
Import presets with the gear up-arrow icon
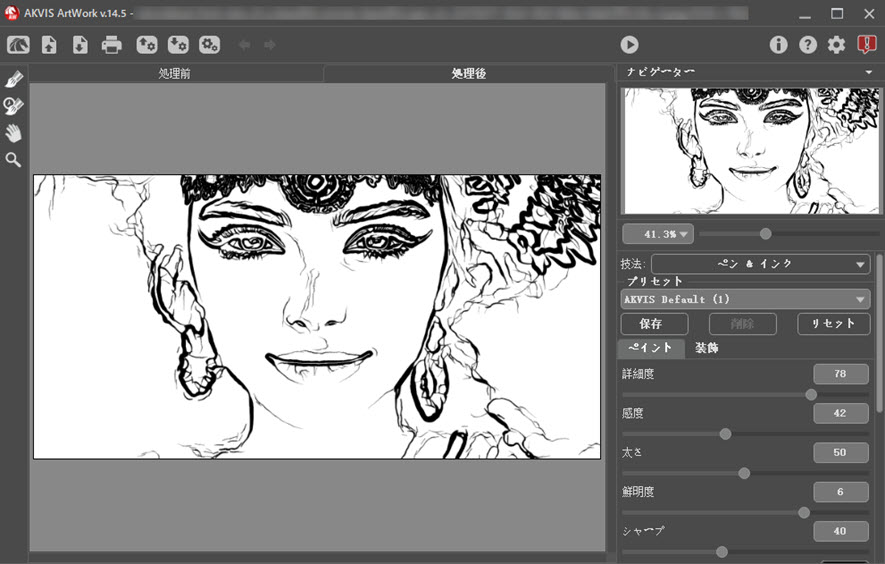pos(147,45)
